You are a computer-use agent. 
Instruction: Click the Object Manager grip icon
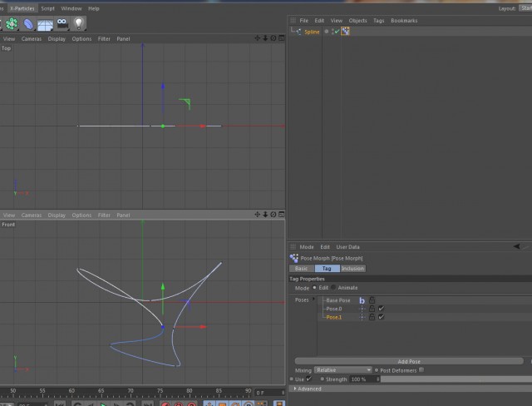point(293,20)
